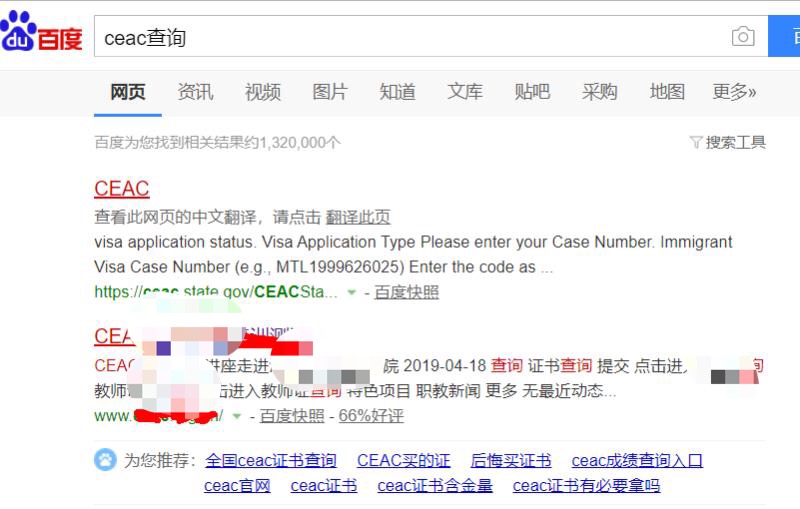Open the 知道 tab
800x509 pixels.
pos(397,92)
